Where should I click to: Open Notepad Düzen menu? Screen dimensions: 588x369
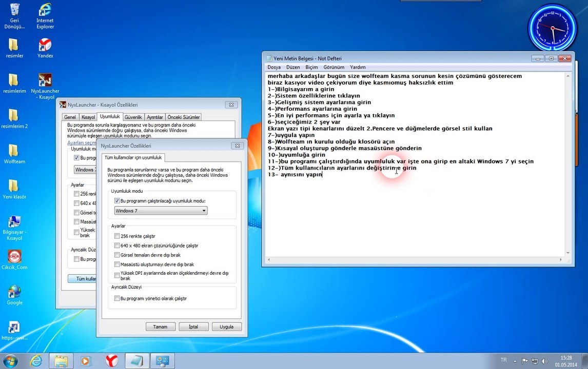293,67
